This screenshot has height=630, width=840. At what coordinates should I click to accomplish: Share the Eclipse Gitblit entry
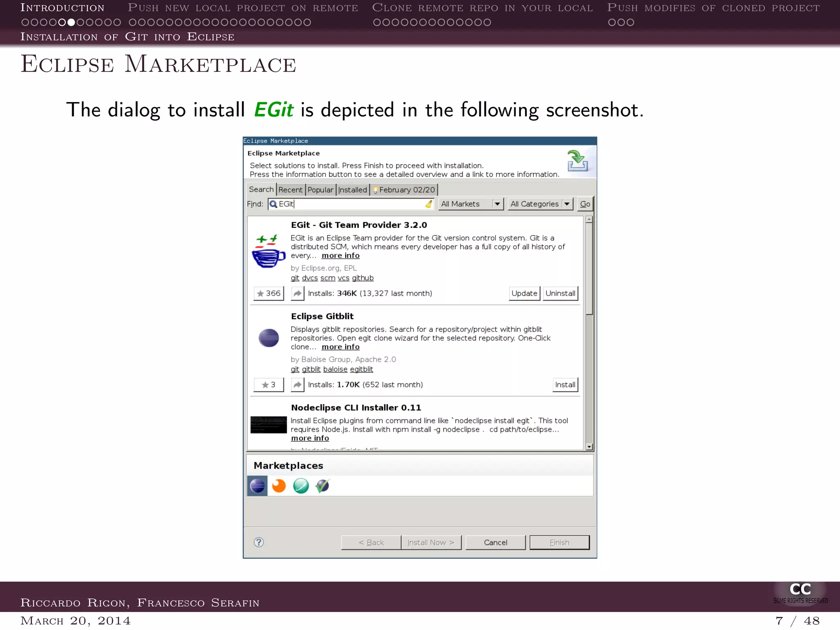297,385
